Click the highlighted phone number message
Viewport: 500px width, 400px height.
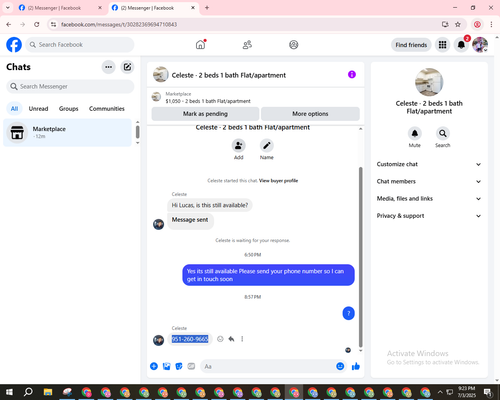(x=190, y=339)
